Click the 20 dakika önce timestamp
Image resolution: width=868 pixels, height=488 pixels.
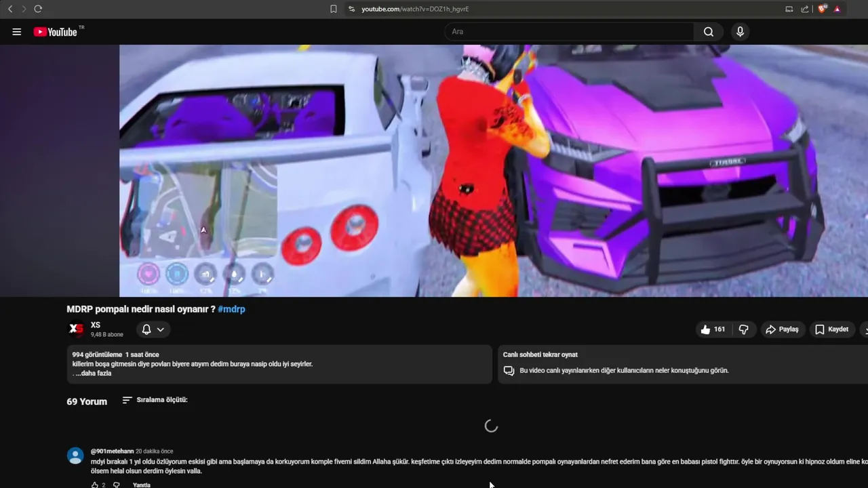coord(154,451)
